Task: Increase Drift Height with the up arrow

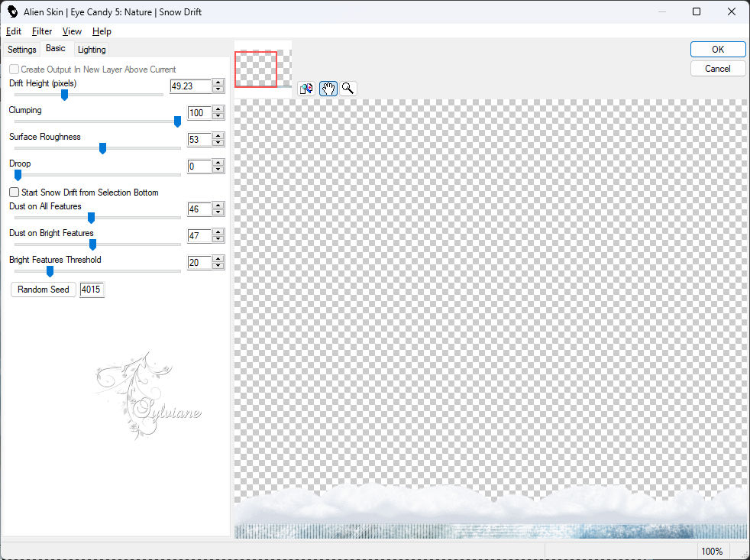Action: [218, 83]
